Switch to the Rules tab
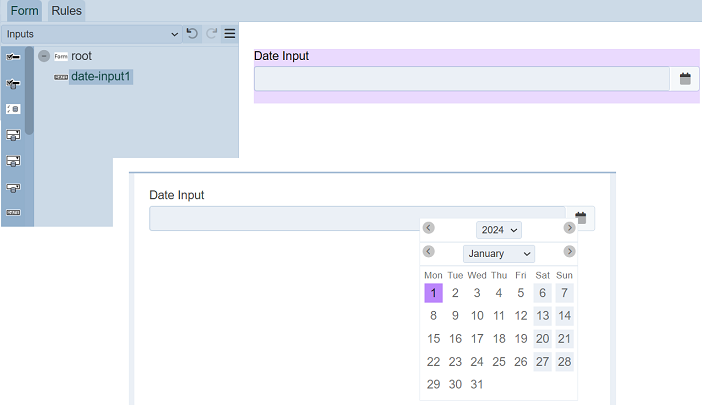This screenshot has height=405, width=702. coord(66,11)
